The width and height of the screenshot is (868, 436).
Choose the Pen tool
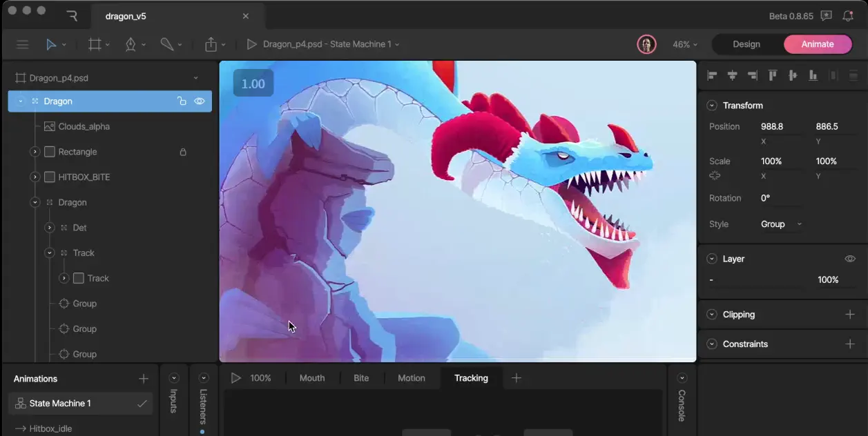coord(131,43)
